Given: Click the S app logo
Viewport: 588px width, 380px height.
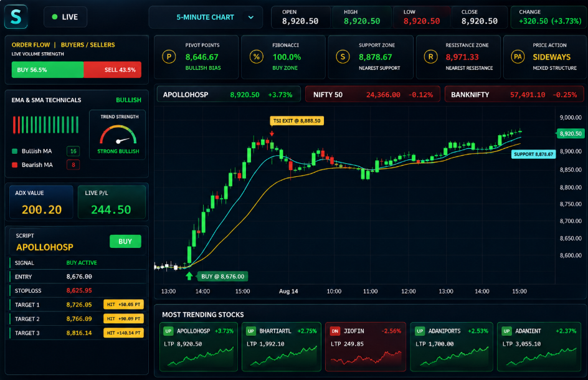Looking at the screenshot, I should tap(16, 16).
